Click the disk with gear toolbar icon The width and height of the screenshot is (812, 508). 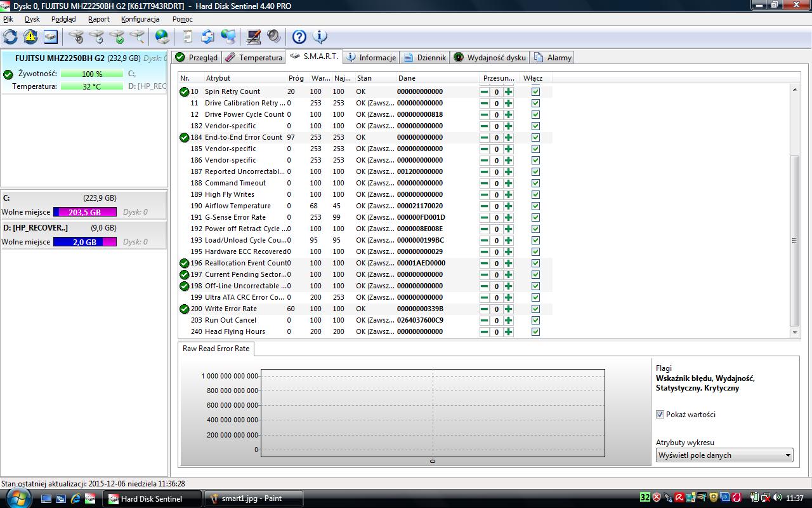pos(76,37)
